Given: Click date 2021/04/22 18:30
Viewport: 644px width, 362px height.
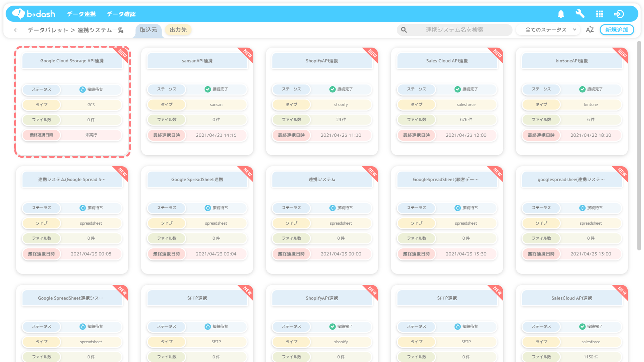Looking at the screenshot, I should click(x=591, y=135).
